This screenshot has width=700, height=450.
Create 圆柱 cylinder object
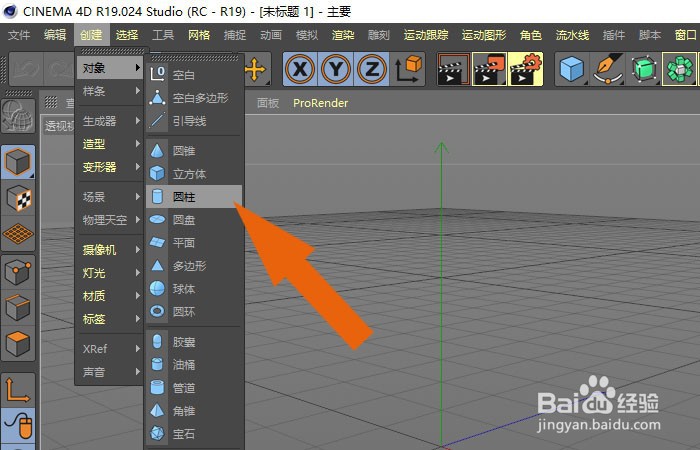(194, 197)
